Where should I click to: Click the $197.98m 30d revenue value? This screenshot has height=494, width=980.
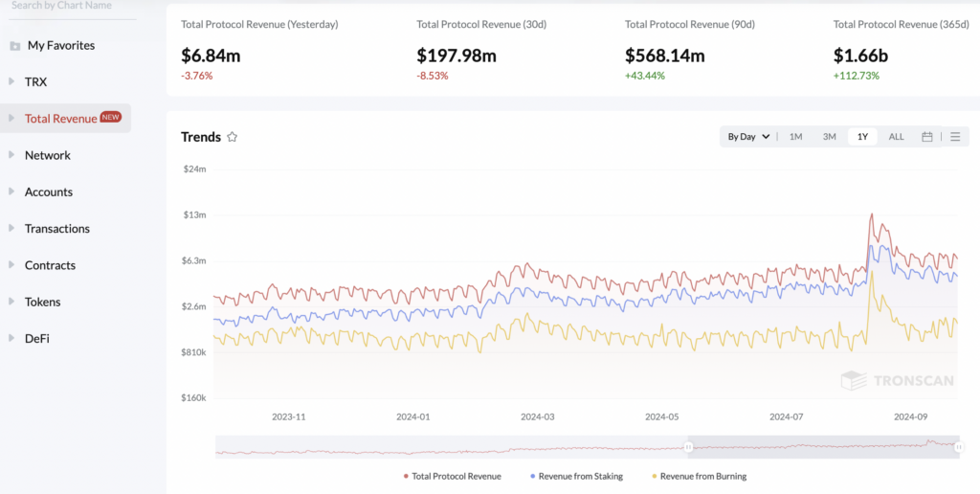457,56
